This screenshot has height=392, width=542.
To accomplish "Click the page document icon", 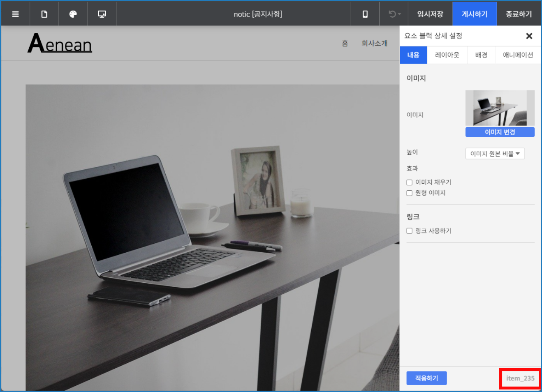I will click(44, 14).
